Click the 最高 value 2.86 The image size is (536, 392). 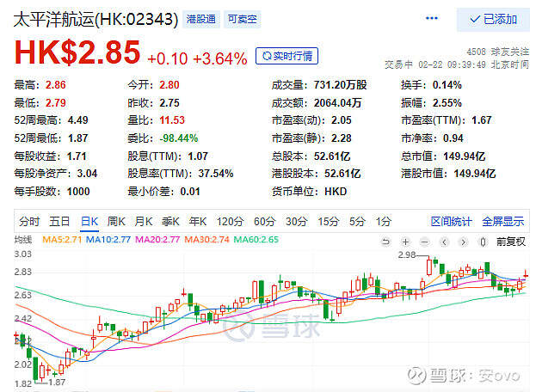56,85
